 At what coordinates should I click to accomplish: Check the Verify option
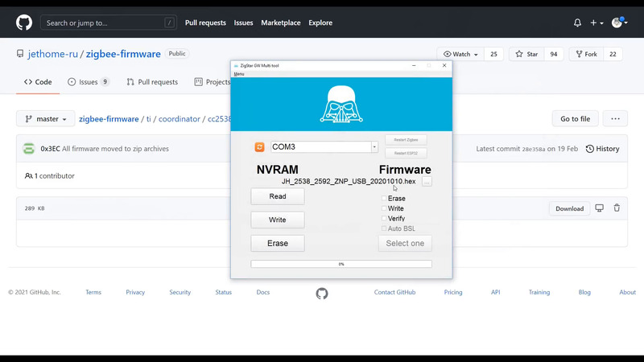pos(385,219)
